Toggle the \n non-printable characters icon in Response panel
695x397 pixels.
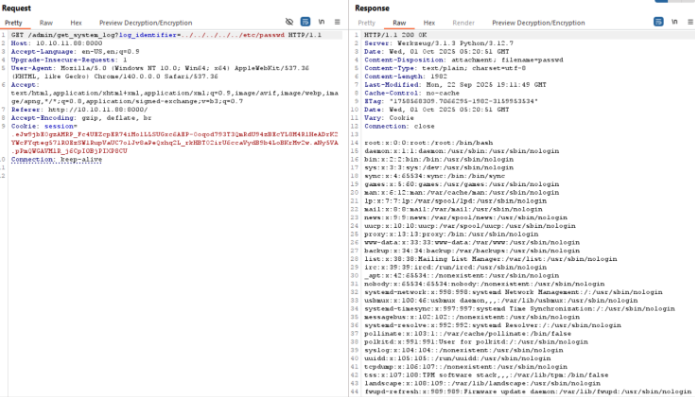click(x=674, y=22)
